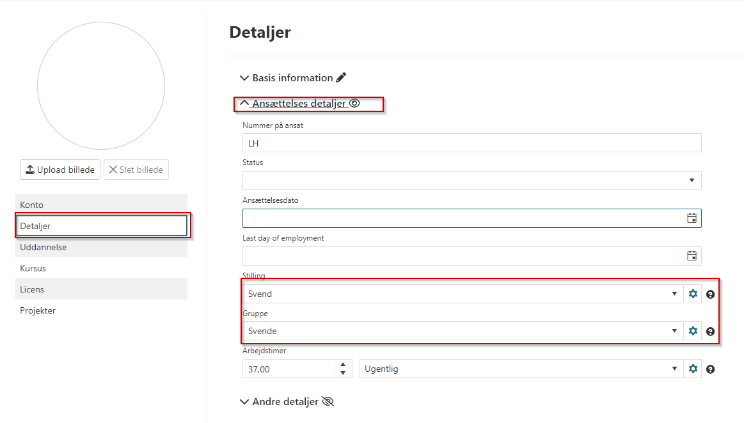The width and height of the screenshot is (744, 423).
Task: Click the gear icon next to Gruppe
Action: tap(692, 331)
